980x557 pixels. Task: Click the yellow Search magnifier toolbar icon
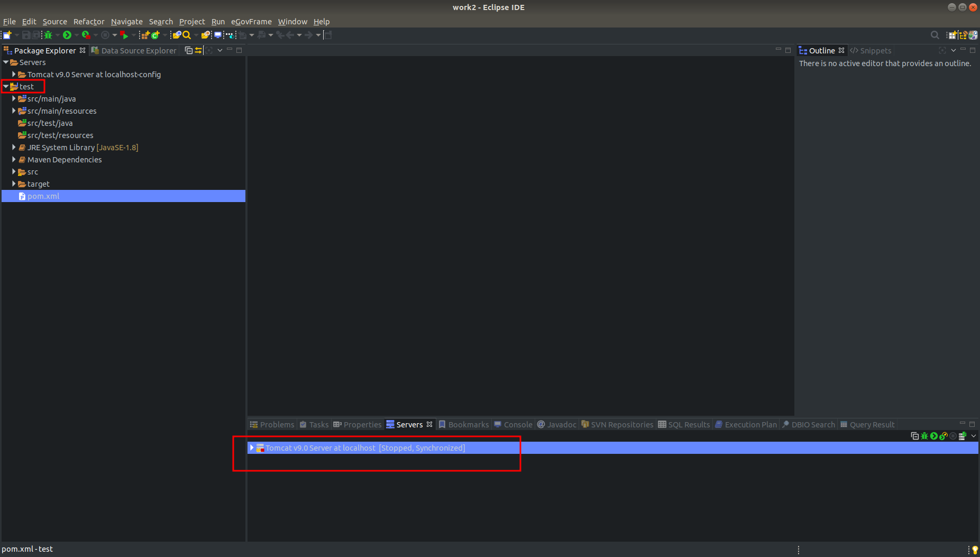click(x=186, y=35)
